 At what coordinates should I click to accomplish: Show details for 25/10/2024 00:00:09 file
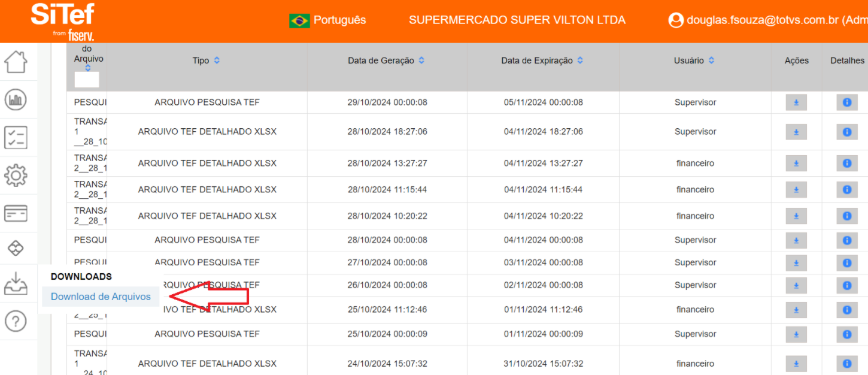846,334
